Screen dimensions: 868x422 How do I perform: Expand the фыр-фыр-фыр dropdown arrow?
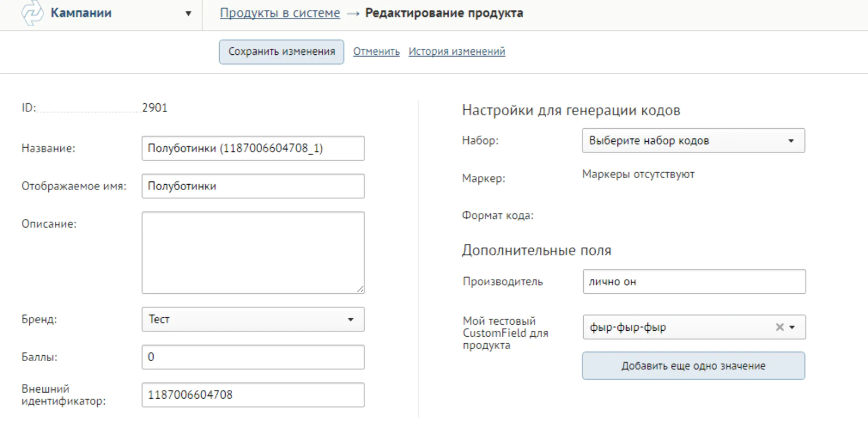[793, 327]
